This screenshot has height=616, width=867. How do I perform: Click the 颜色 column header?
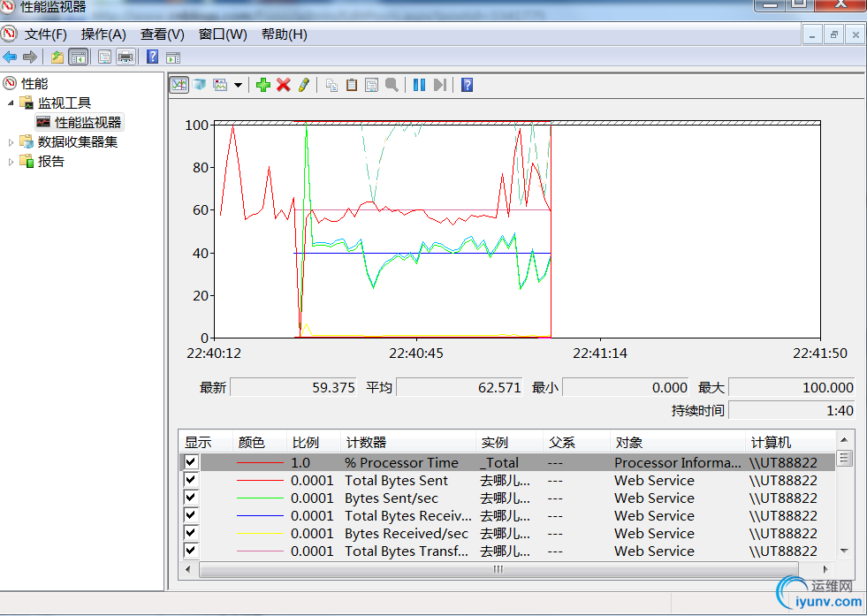click(x=260, y=443)
